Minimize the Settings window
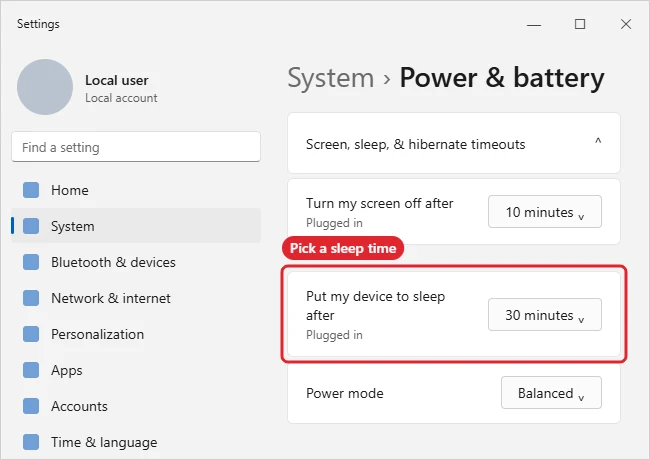 tap(534, 24)
